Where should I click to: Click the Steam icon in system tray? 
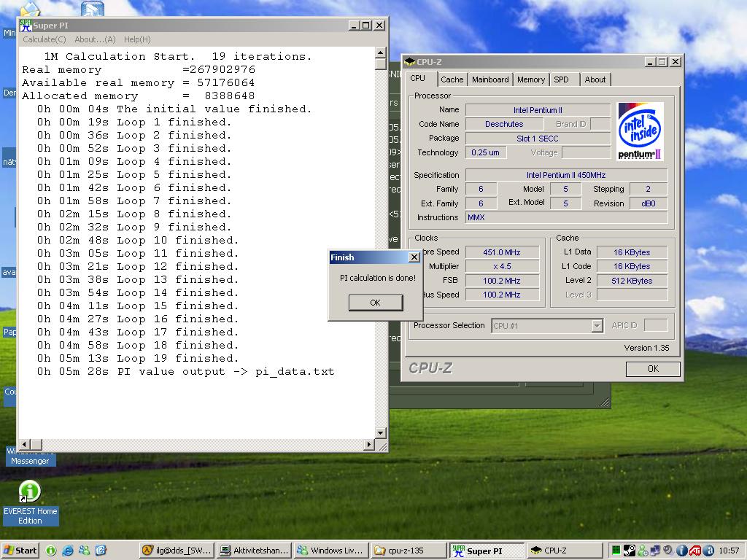pos(630,551)
